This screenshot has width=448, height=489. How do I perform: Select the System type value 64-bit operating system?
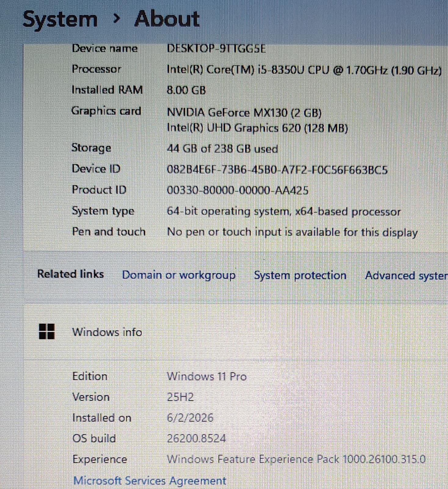click(284, 211)
